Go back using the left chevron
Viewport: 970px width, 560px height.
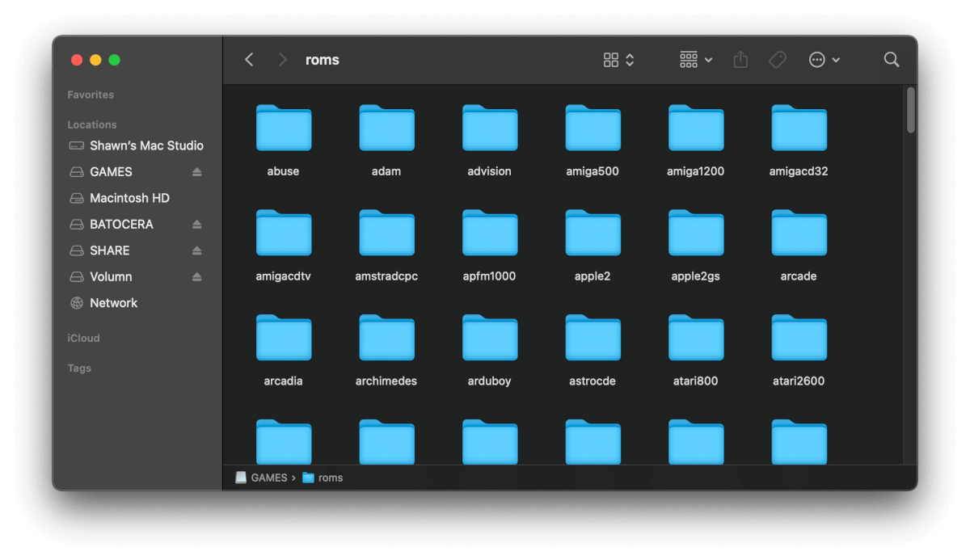click(249, 60)
